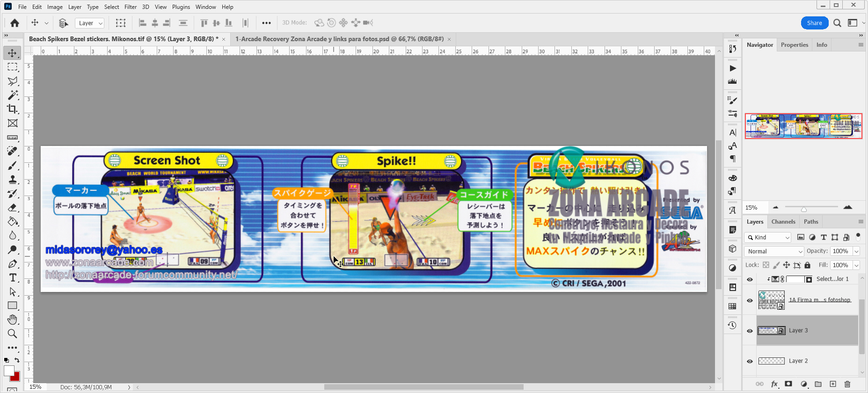This screenshot has height=393, width=868.
Task: Click the Share button
Action: pos(815,23)
